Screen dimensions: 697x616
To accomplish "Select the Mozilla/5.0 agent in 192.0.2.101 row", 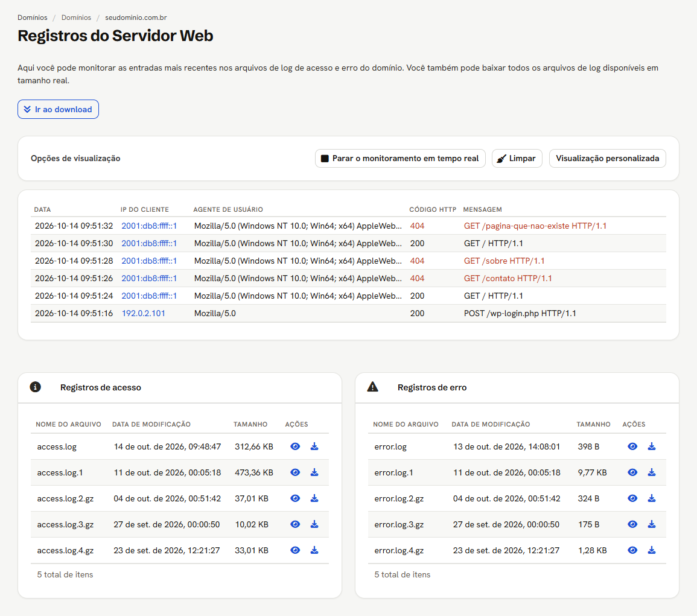I will tap(215, 313).
